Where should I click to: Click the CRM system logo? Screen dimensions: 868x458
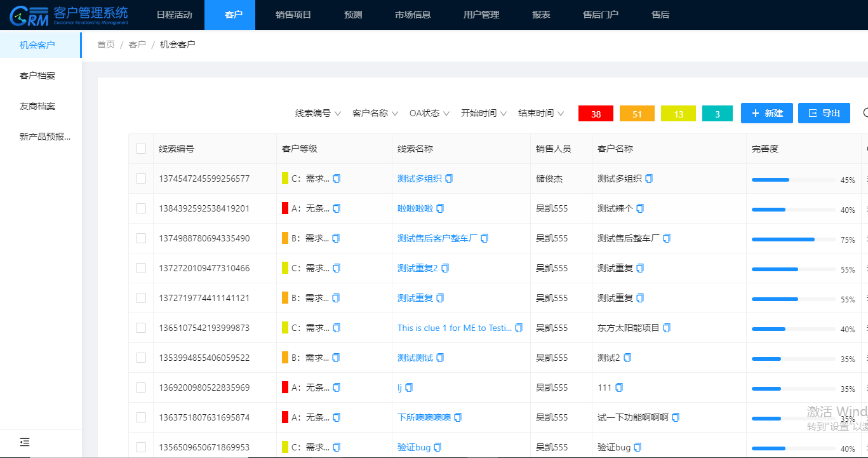(69, 15)
